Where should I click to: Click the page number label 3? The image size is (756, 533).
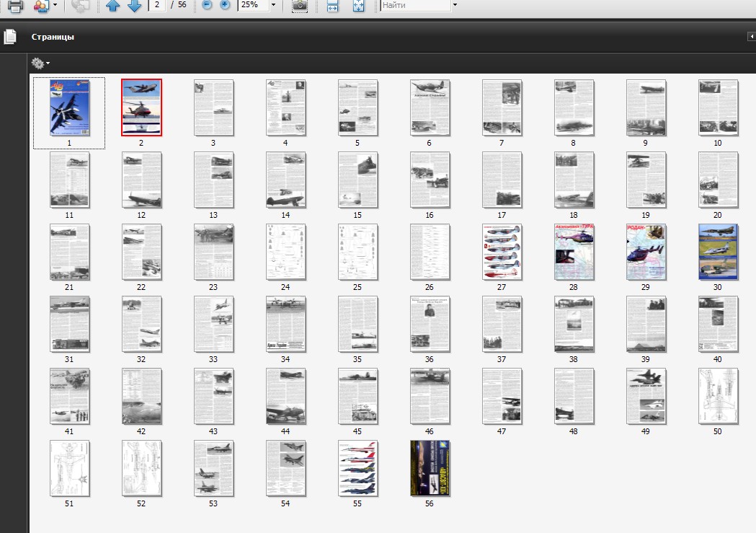click(213, 143)
